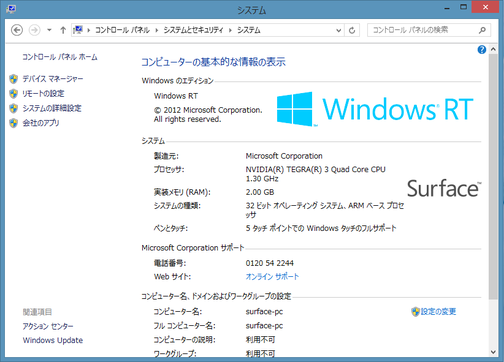Close the システム window
The height and width of the screenshot is (362, 504).
click(485, 7)
